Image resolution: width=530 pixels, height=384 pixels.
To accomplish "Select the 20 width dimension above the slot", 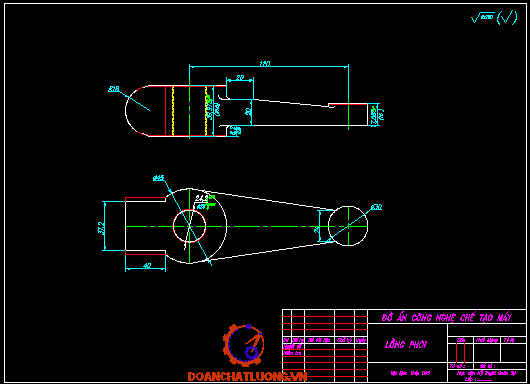I will pyautogui.click(x=240, y=78).
